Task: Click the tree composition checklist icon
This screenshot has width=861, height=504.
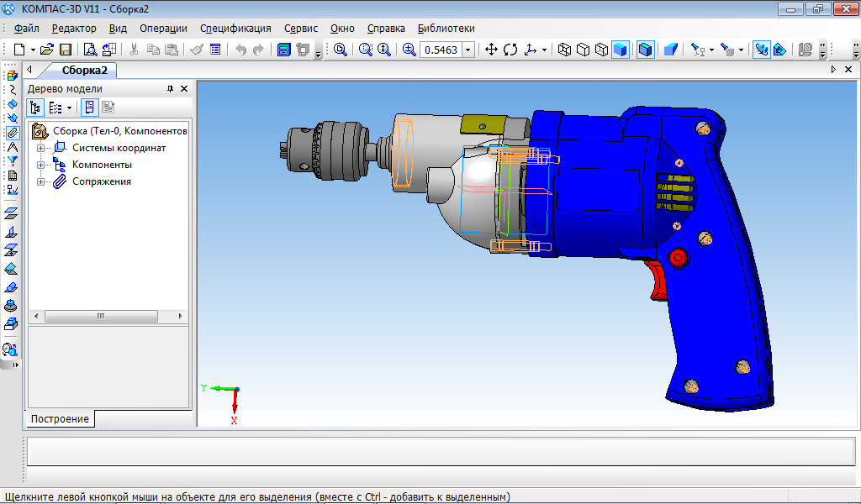Action: [x=55, y=108]
